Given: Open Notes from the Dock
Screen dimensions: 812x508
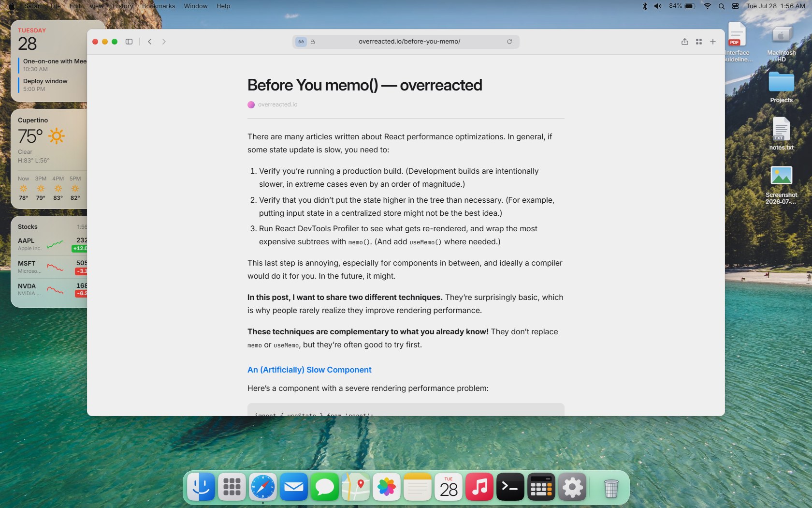Looking at the screenshot, I should click(x=418, y=487).
